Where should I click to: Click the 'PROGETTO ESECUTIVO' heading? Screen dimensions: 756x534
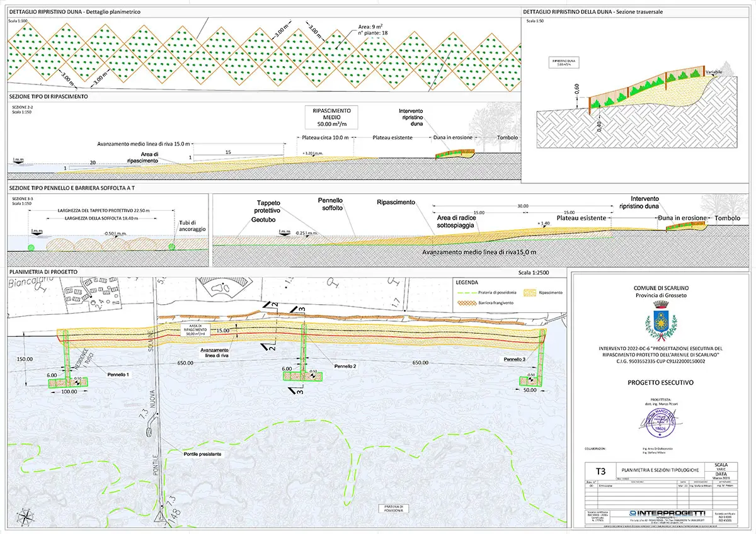pos(661,382)
